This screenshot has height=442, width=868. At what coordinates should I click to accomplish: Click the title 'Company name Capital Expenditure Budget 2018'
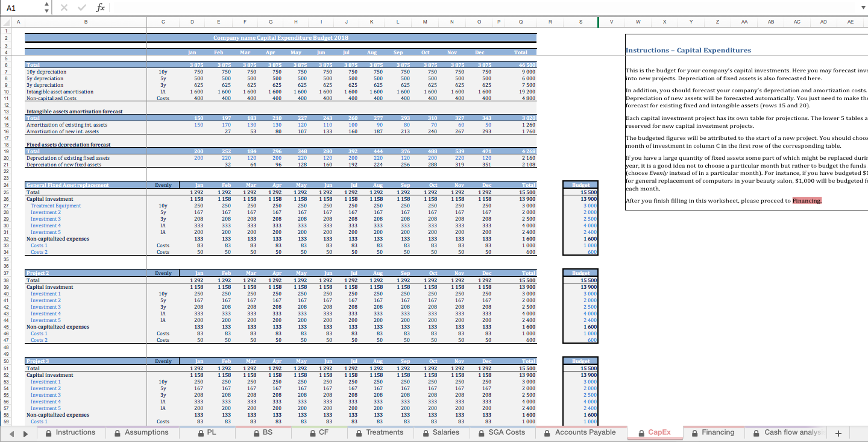[x=281, y=37]
